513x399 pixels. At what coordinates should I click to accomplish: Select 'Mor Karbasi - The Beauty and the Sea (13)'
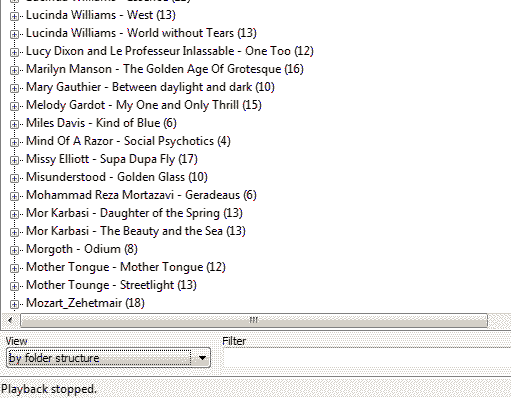pos(136,231)
